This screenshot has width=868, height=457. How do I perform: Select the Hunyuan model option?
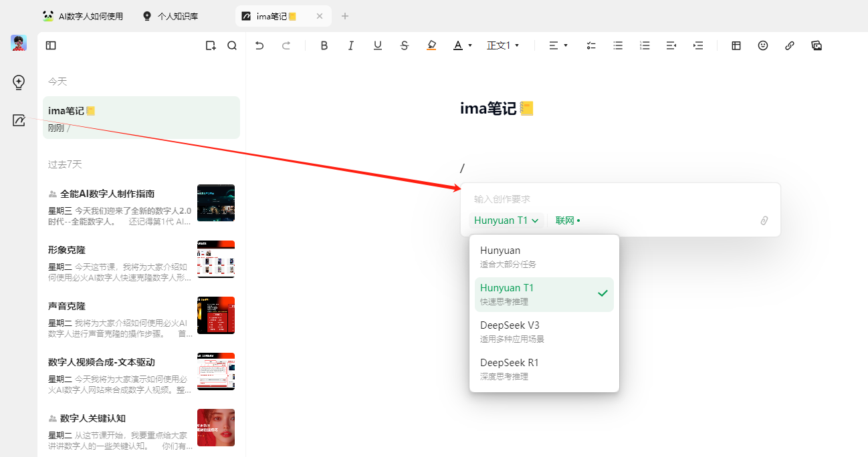tap(544, 257)
